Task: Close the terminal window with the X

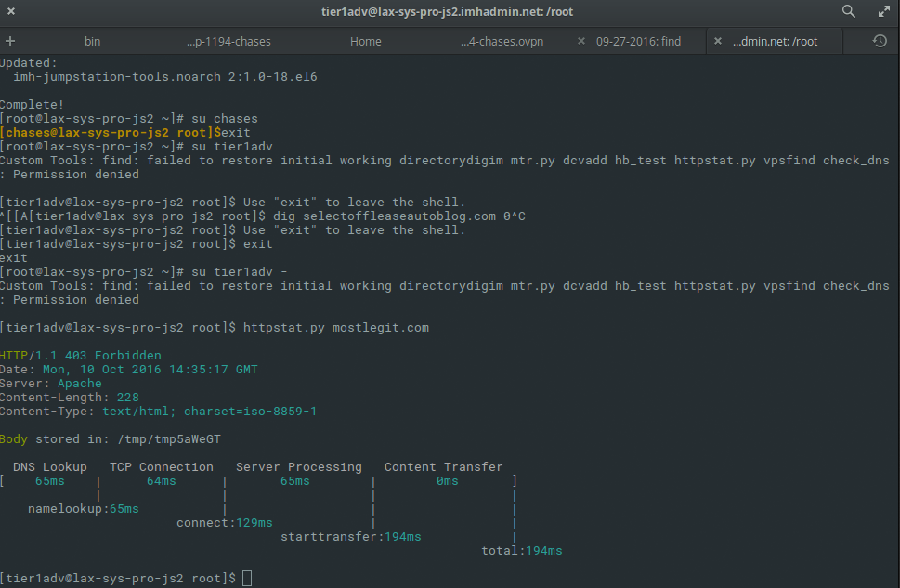Action: click(12, 12)
